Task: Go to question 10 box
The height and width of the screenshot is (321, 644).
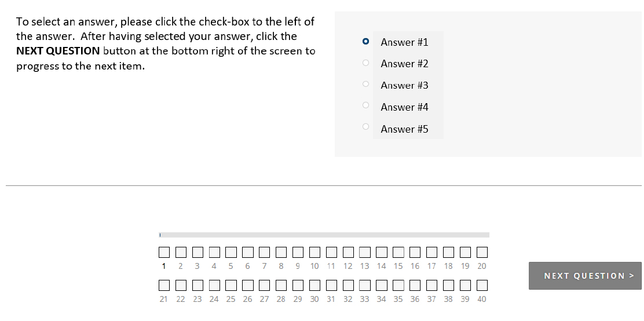Action: click(x=314, y=252)
